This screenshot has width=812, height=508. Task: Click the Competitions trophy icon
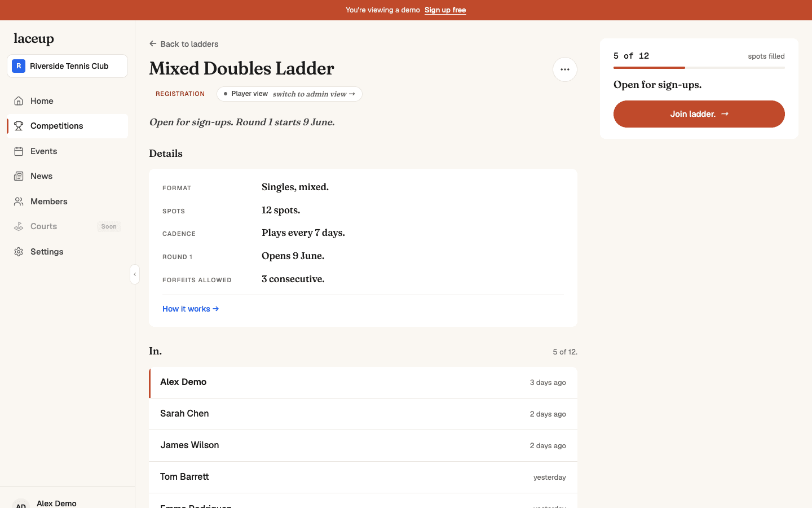pyautogui.click(x=19, y=126)
